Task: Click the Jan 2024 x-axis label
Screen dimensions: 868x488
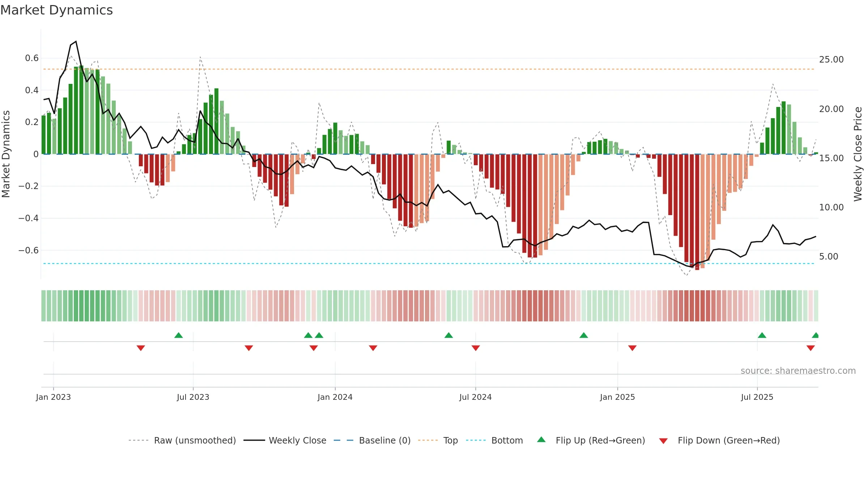Action: [x=335, y=397]
